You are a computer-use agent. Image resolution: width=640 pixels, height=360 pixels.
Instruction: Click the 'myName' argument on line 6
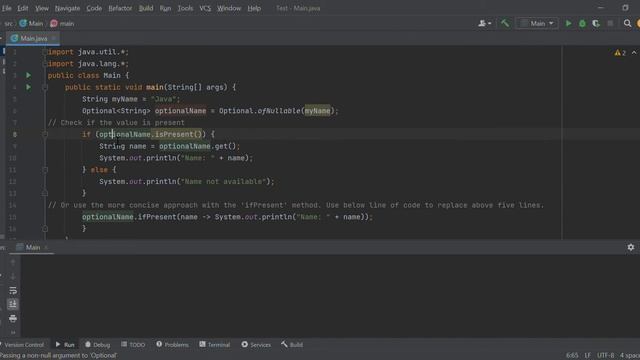[x=317, y=111]
